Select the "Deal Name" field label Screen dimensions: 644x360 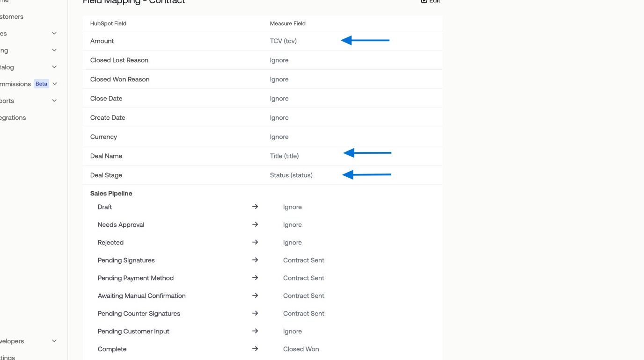[x=106, y=156]
